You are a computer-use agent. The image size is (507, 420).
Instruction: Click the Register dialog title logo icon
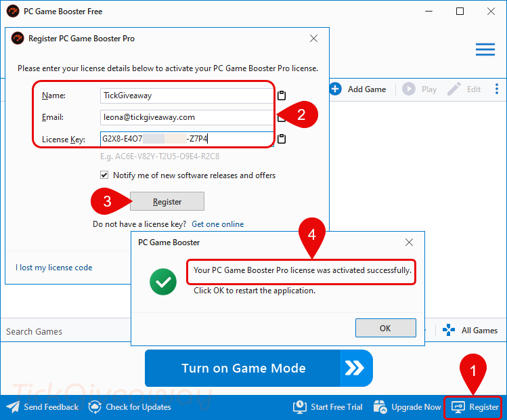[x=18, y=39]
